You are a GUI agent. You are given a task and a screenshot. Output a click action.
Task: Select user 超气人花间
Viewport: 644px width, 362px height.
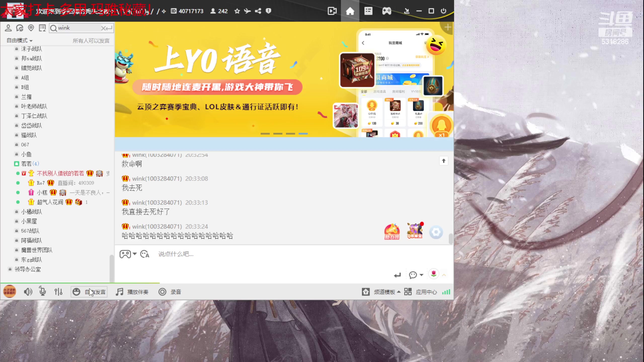click(50, 202)
